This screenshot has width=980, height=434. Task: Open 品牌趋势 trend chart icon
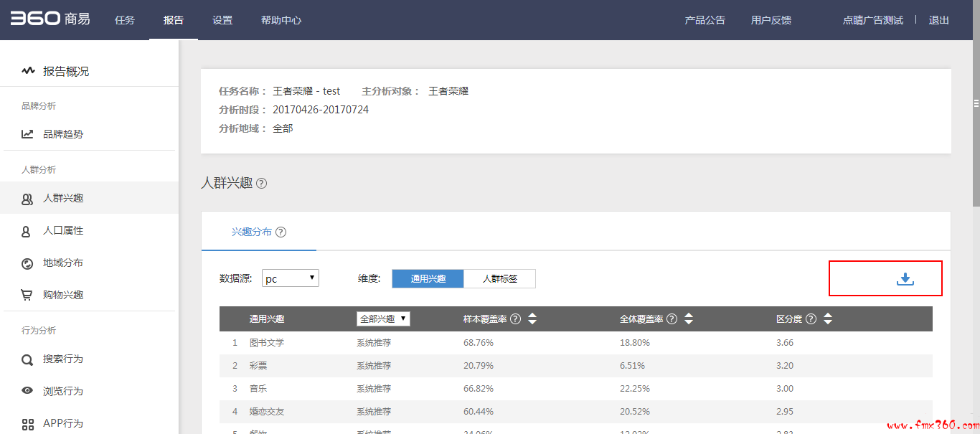(x=27, y=133)
